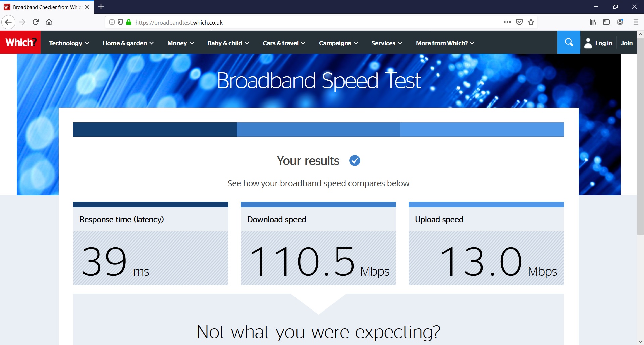644x345 pixels.
Task: Open the site search magnifier
Action: pyautogui.click(x=569, y=42)
